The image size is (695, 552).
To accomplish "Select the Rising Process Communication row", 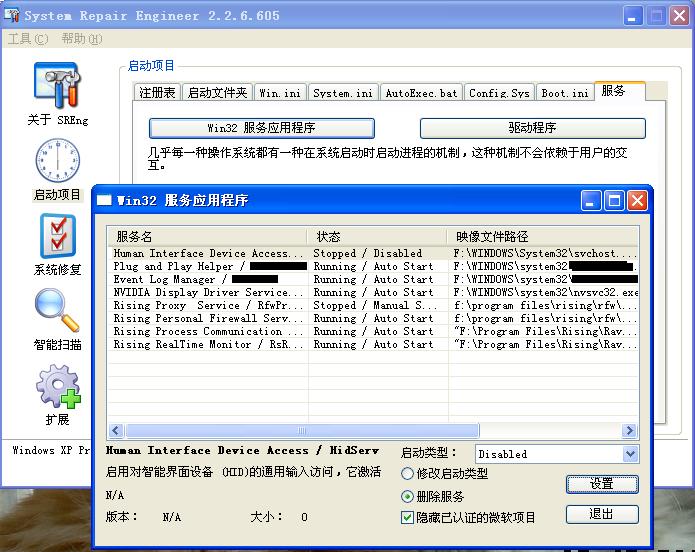I will click(x=372, y=331).
